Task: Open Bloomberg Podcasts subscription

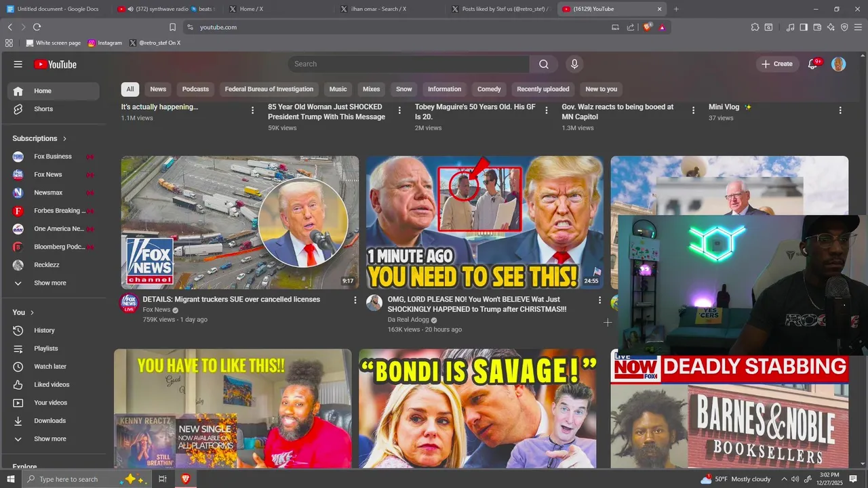Action: click(x=53, y=247)
